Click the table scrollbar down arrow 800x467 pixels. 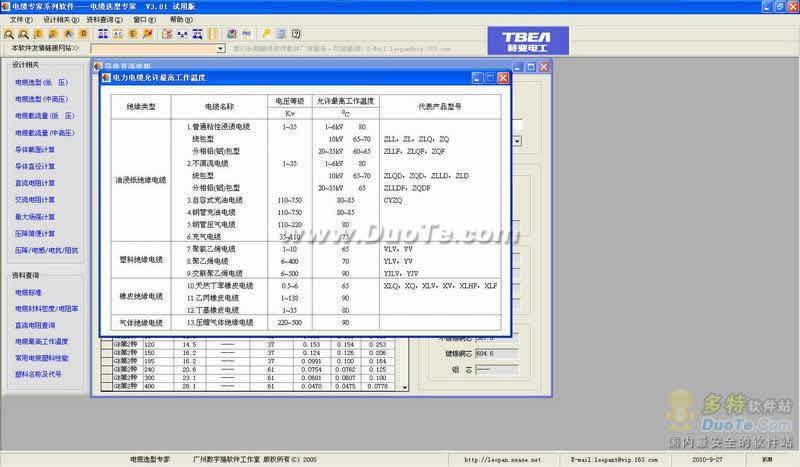405,387
